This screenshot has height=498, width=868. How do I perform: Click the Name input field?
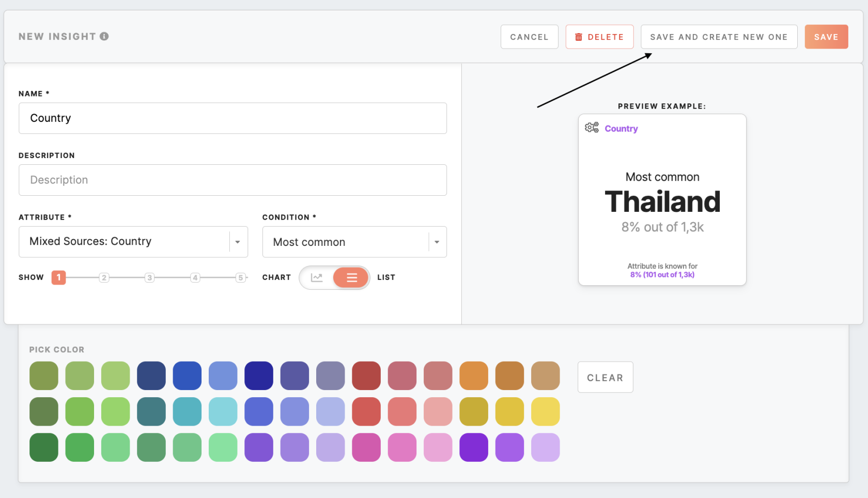(x=233, y=118)
